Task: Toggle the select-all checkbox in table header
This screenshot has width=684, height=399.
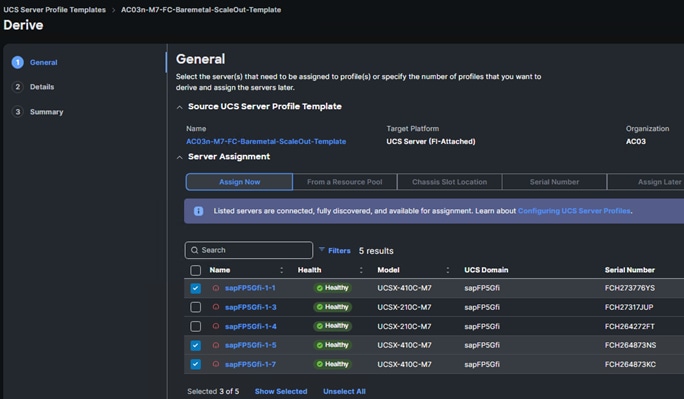Action: 195,270
